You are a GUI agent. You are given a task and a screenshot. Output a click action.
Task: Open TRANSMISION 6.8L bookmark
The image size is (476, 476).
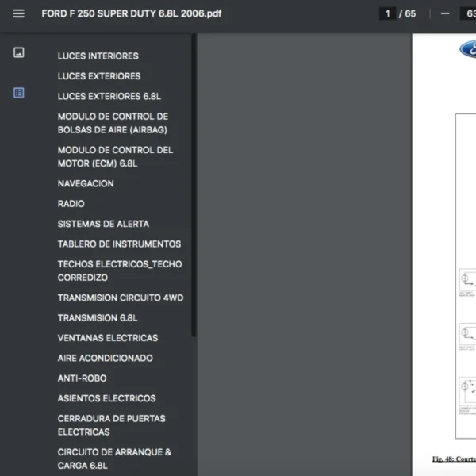(98, 318)
